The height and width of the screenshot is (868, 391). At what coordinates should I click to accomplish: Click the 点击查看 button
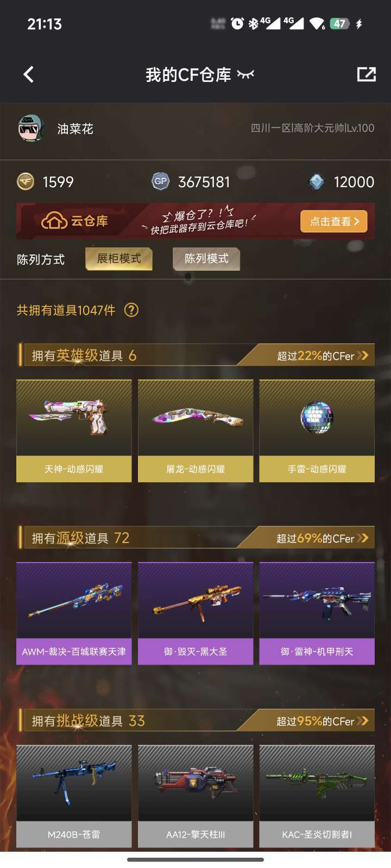334,221
